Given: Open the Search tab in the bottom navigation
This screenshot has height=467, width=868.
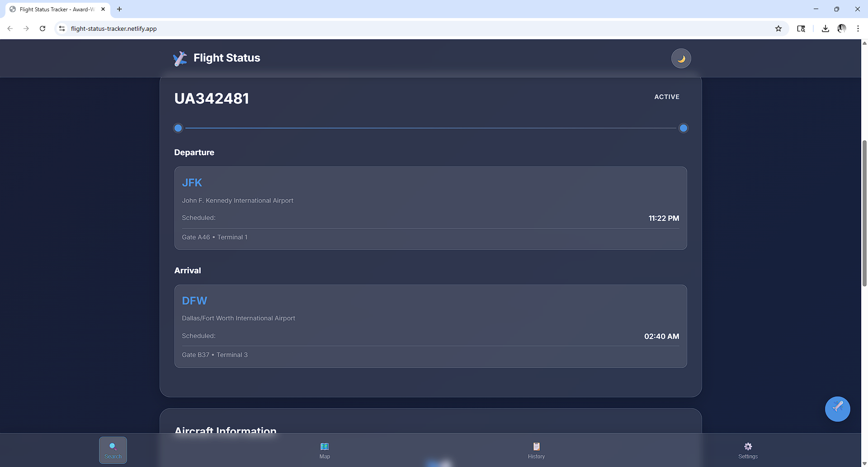Looking at the screenshot, I should [x=113, y=450].
